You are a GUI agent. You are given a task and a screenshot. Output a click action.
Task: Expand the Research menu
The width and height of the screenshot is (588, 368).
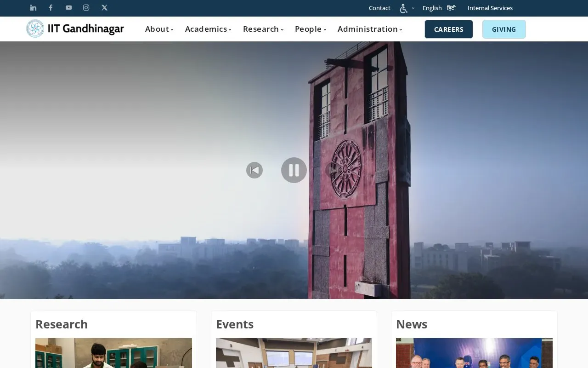(x=263, y=29)
